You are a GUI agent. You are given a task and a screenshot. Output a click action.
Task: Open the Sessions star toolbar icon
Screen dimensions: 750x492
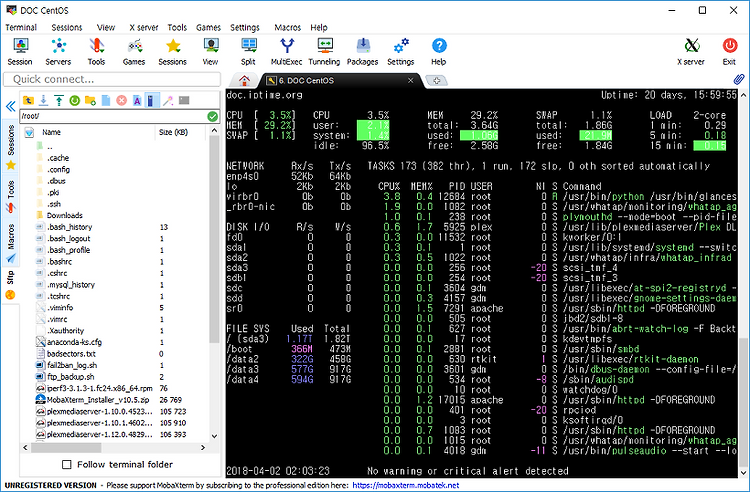[x=172, y=52]
